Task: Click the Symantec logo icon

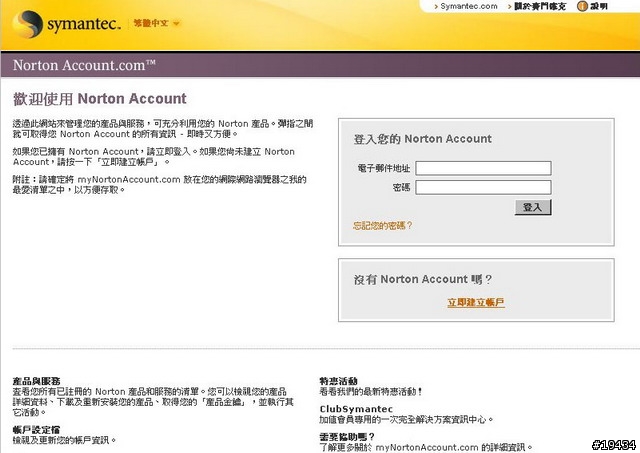Action: [27, 24]
